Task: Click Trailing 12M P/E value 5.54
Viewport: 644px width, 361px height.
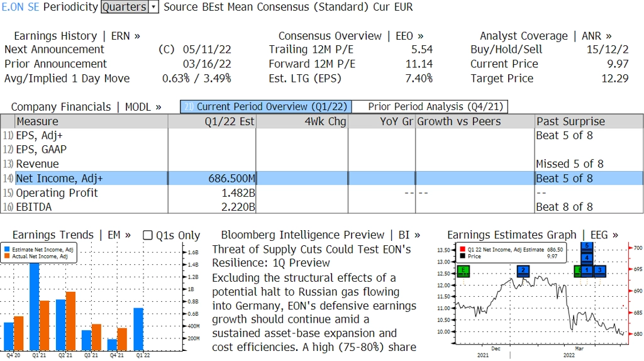Action: pyautogui.click(x=422, y=50)
